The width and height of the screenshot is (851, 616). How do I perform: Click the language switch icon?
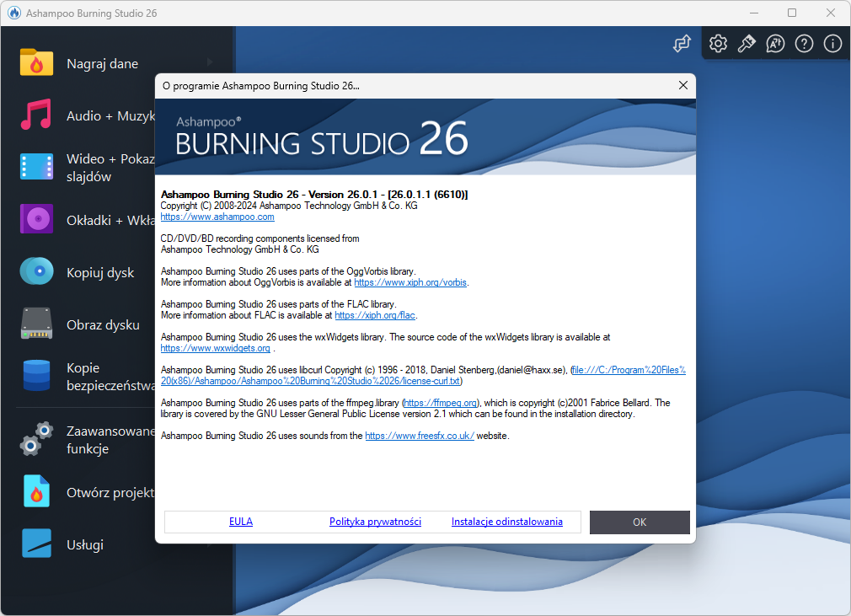click(x=775, y=44)
